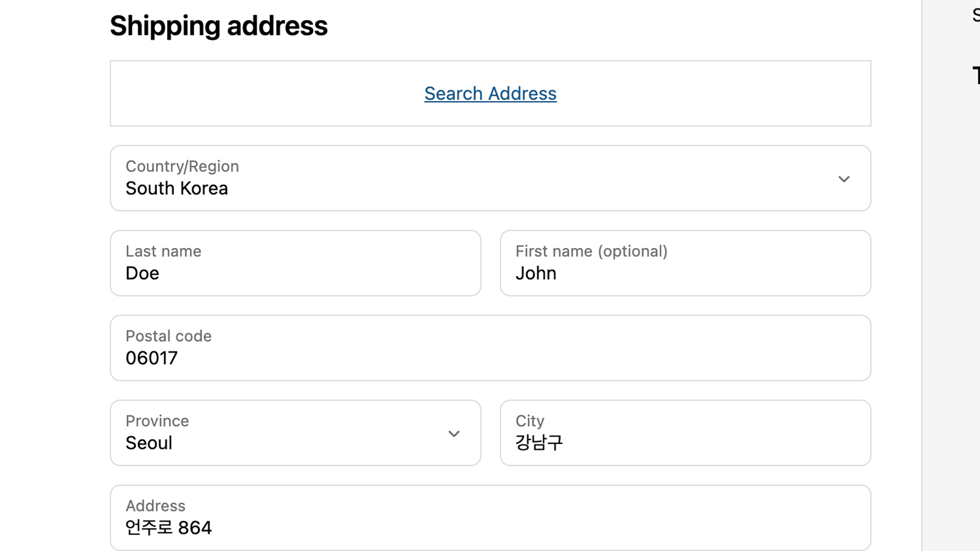
Task: Click the Postal code field label
Action: [168, 336]
